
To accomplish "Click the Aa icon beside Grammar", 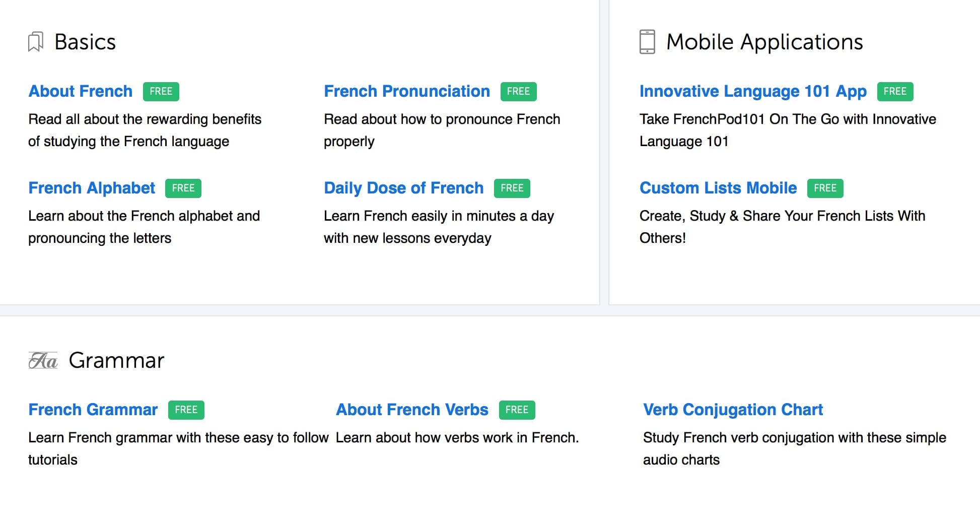I will 43,361.
